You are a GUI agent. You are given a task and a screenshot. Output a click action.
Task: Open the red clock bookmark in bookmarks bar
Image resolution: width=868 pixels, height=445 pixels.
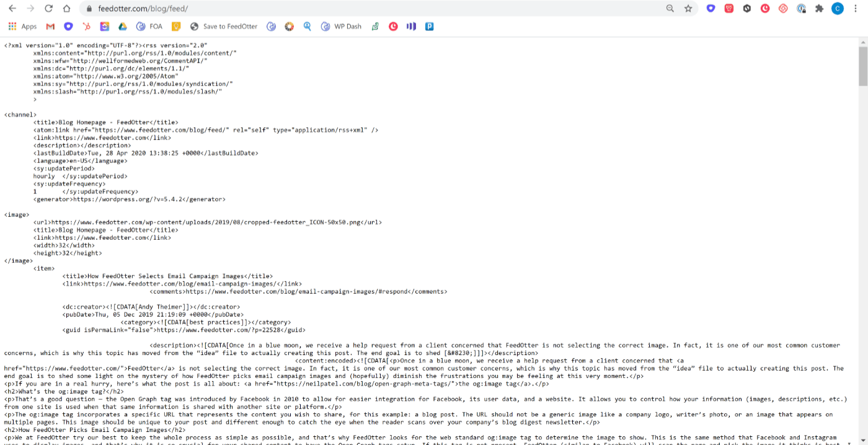point(393,27)
